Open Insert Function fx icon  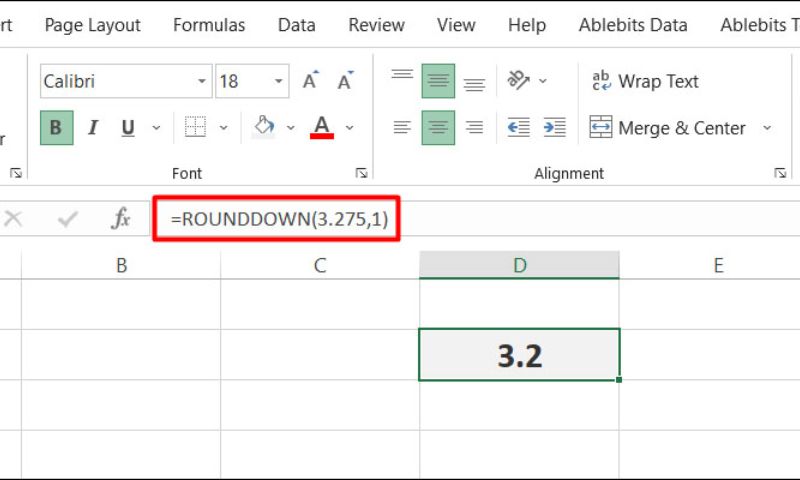[x=121, y=219]
